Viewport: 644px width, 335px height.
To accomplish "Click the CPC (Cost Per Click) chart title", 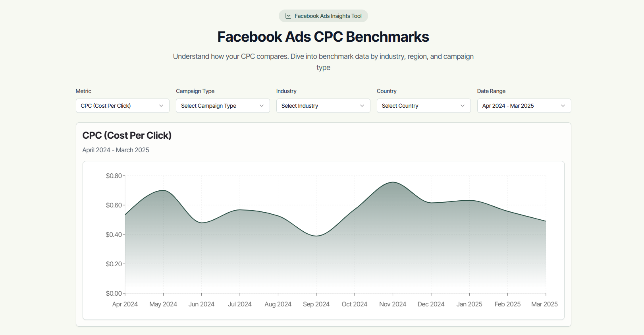I will tap(127, 135).
